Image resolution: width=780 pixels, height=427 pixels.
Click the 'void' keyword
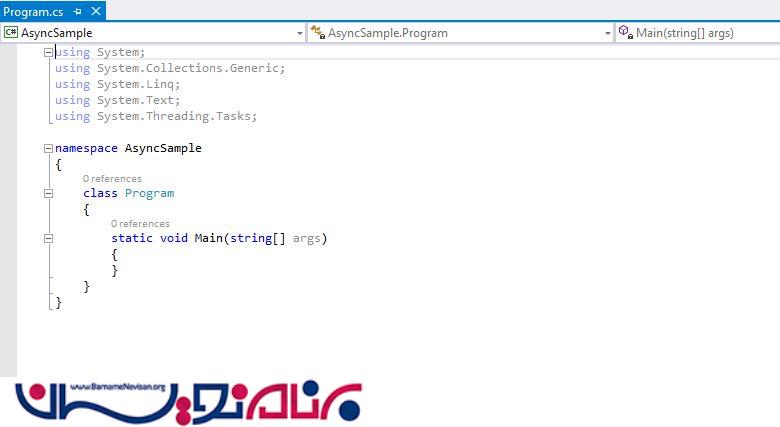[x=174, y=238]
